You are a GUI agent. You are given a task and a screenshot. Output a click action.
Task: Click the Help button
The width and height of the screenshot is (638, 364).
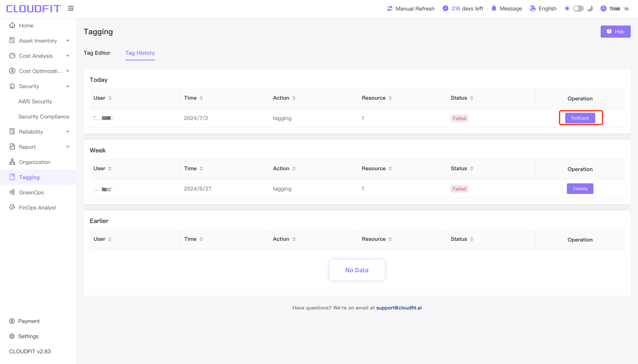615,32
